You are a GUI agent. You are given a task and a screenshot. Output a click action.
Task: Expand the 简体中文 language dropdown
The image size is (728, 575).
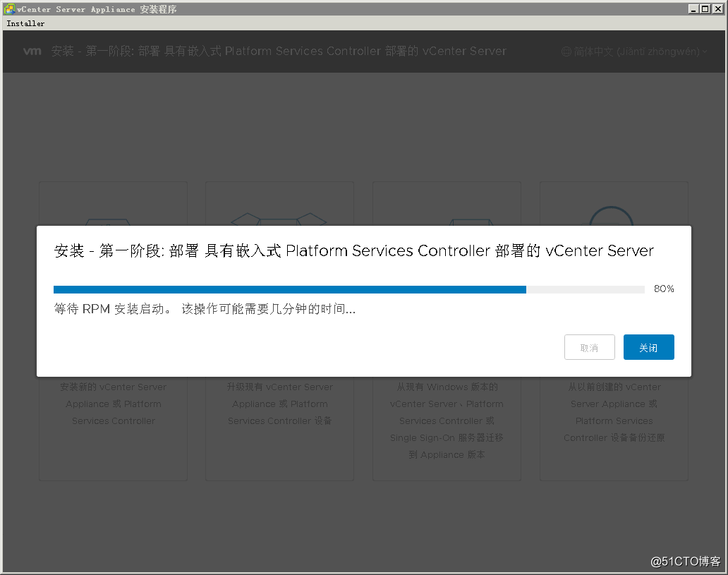(x=635, y=52)
